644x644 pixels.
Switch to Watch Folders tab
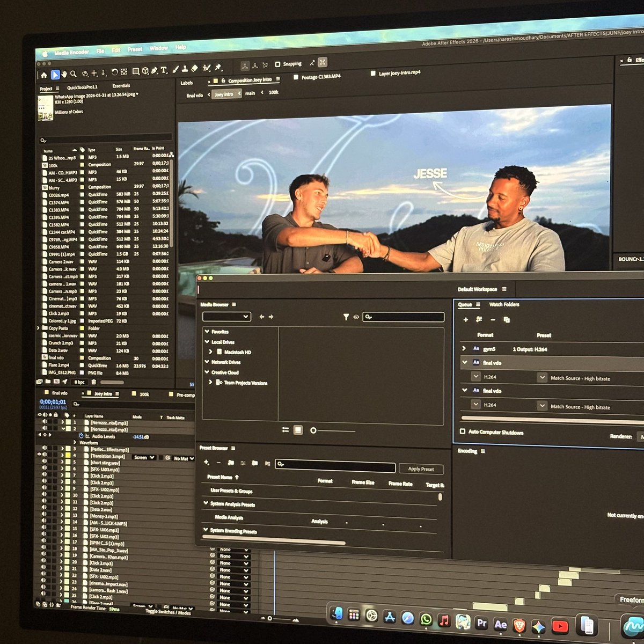point(504,304)
